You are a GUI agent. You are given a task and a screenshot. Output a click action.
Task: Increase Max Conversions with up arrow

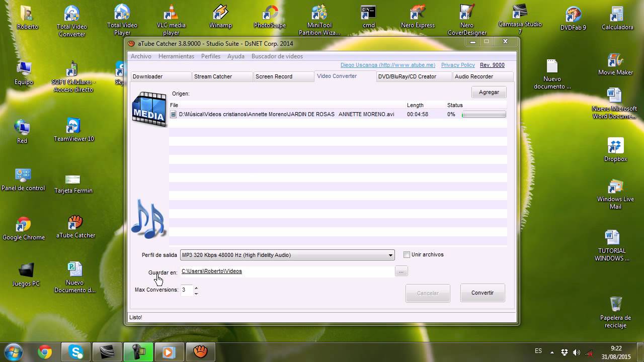pyautogui.click(x=196, y=288)
